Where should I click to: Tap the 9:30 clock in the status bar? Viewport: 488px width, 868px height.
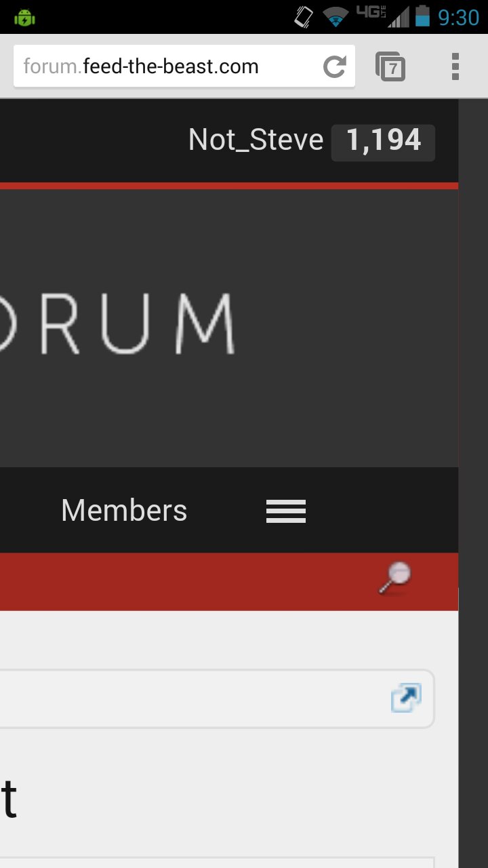(x=458, y=17)
